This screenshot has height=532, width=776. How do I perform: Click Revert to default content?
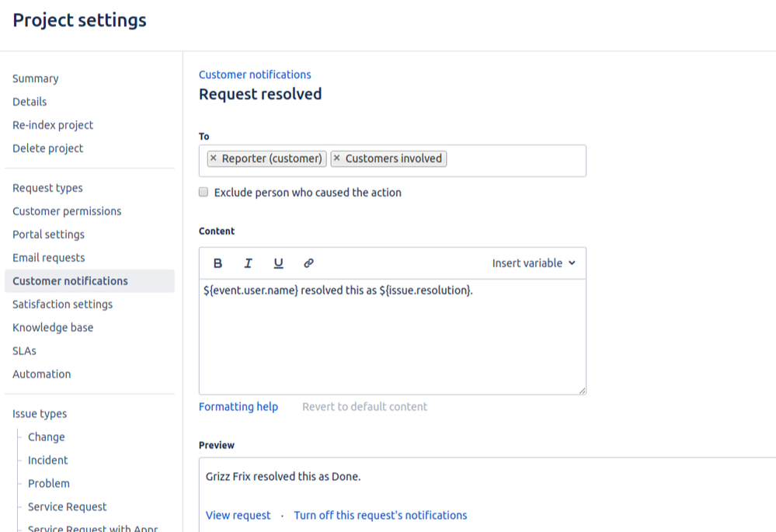364,407
